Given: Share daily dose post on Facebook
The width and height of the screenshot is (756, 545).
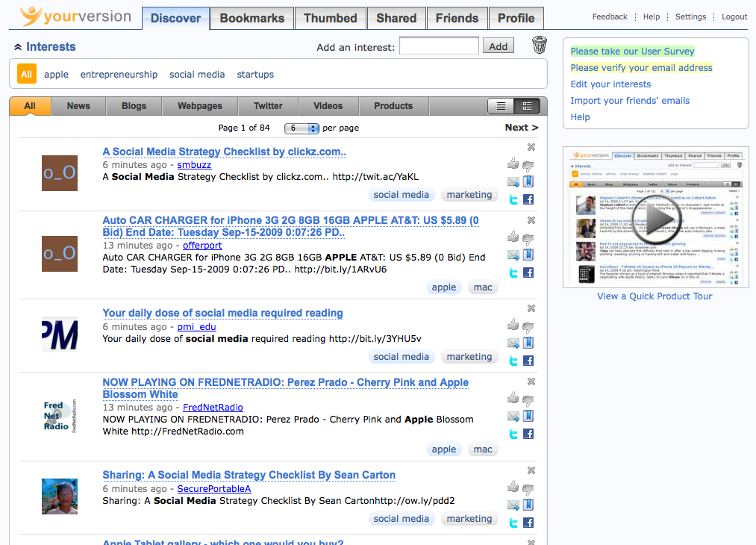Looking at the screenshot, I should click(528, 361).
